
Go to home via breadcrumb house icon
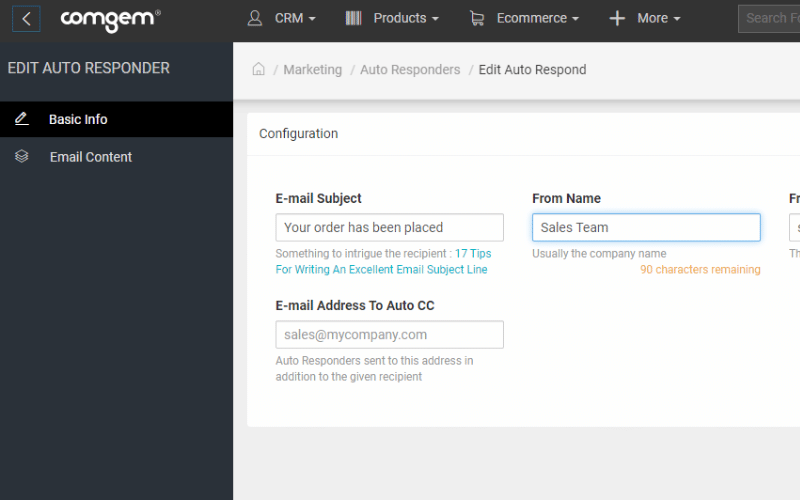tap(259, 69)
